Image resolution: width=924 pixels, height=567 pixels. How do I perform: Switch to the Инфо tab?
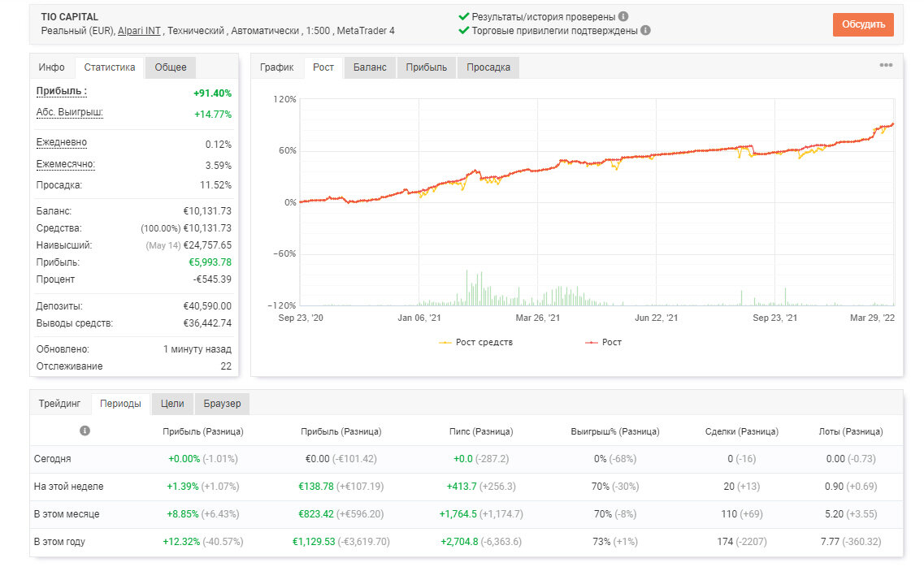tap(52, 67)
